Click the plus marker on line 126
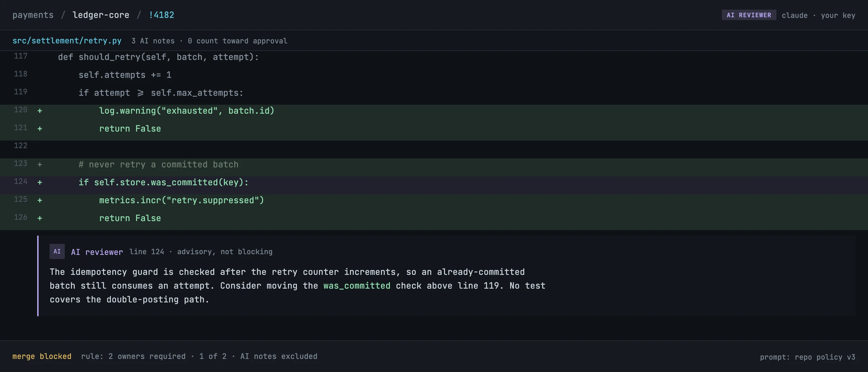 pyautogui.click(x=40, y=218)
